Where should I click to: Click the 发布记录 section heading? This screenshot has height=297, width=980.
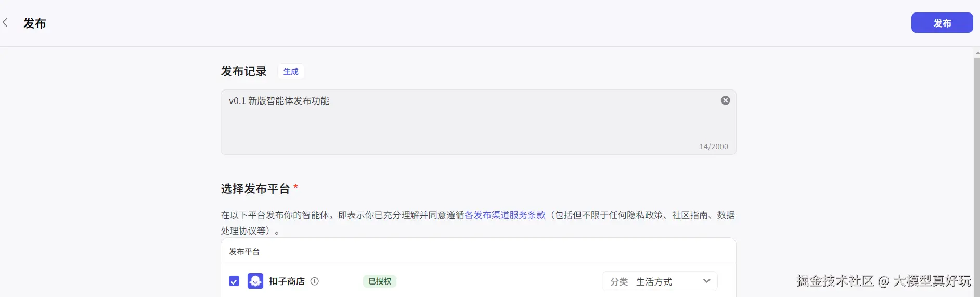click(243, 71)
